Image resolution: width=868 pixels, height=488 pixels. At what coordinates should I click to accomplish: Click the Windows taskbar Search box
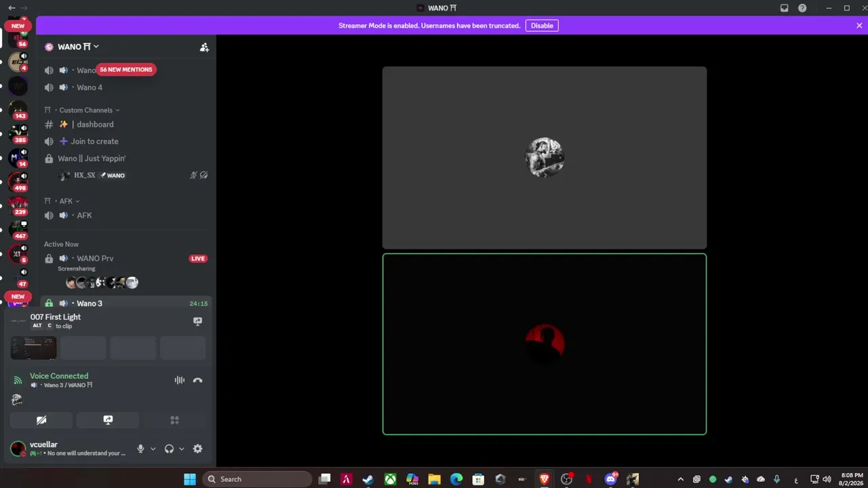pos(257,479)
